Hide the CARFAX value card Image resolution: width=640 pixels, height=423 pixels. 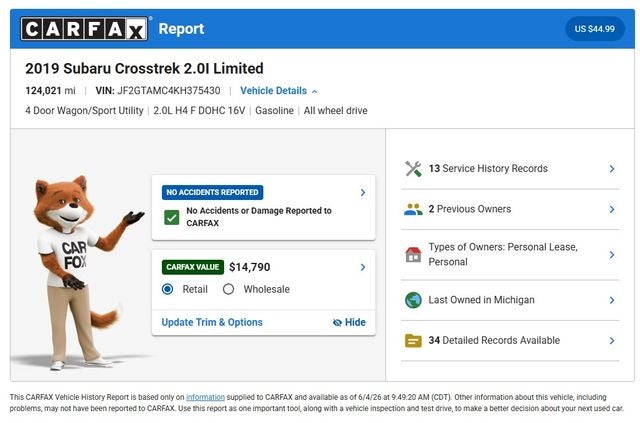point(349,323)
